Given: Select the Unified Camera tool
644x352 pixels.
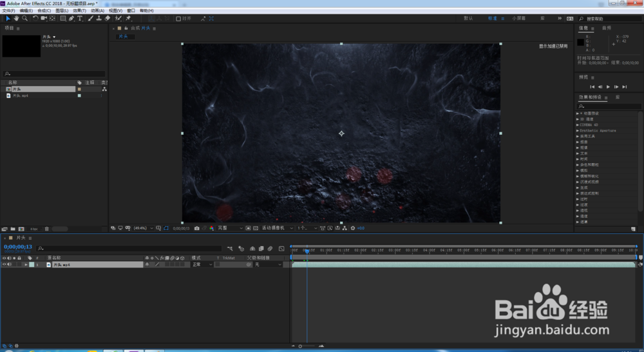Looking at the screenshot, I should tap(44, 19).
